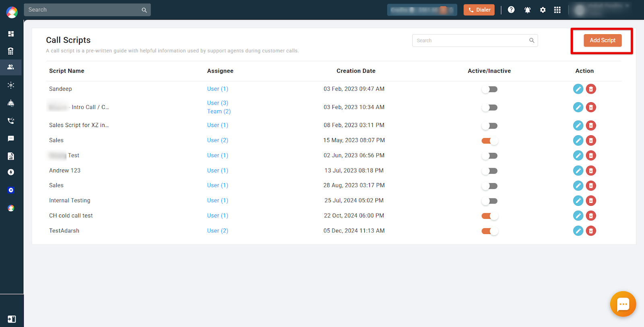This screenshot has width=644, height=327.
Task: Click the magnifier icon in scripts search
Action: (x=532, y=40)
